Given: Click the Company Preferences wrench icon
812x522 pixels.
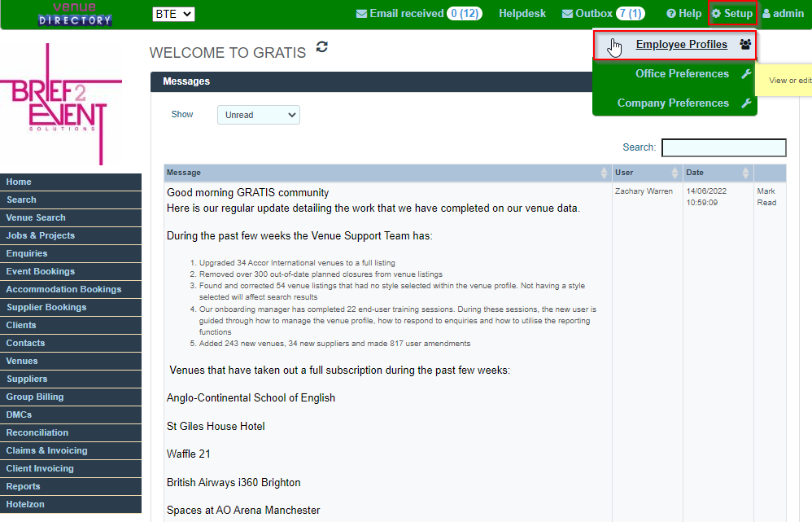Looking at the screenshot, I should (x=746, y=103).
